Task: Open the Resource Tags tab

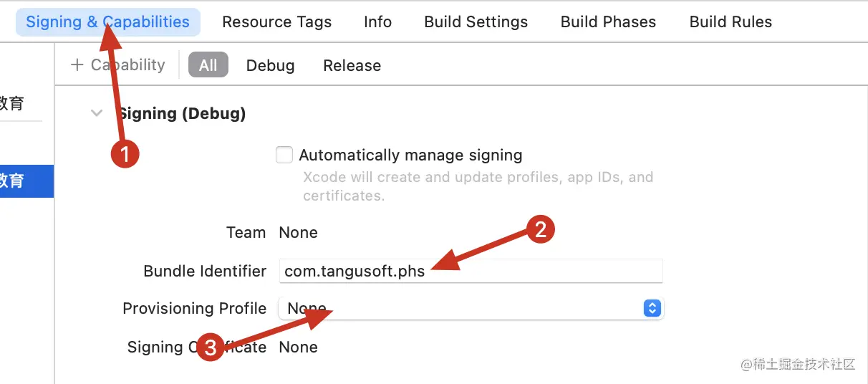Action: point(276,22)
